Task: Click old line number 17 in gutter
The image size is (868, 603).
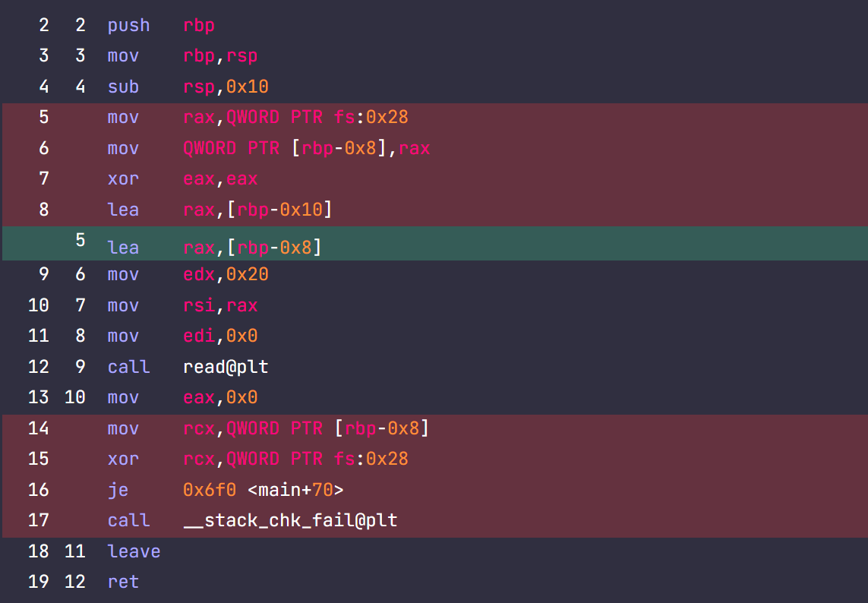Action: [x=38, y=520]
